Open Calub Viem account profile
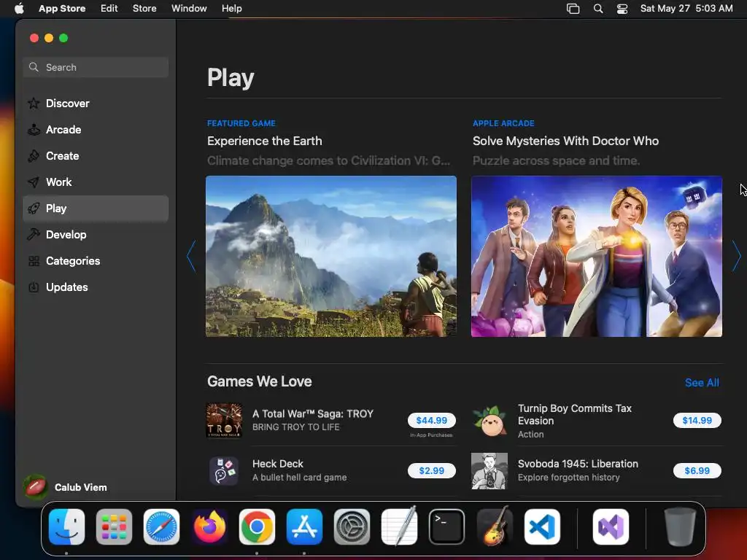This screenshot has width=747, height=560. (x=66, y=487)
